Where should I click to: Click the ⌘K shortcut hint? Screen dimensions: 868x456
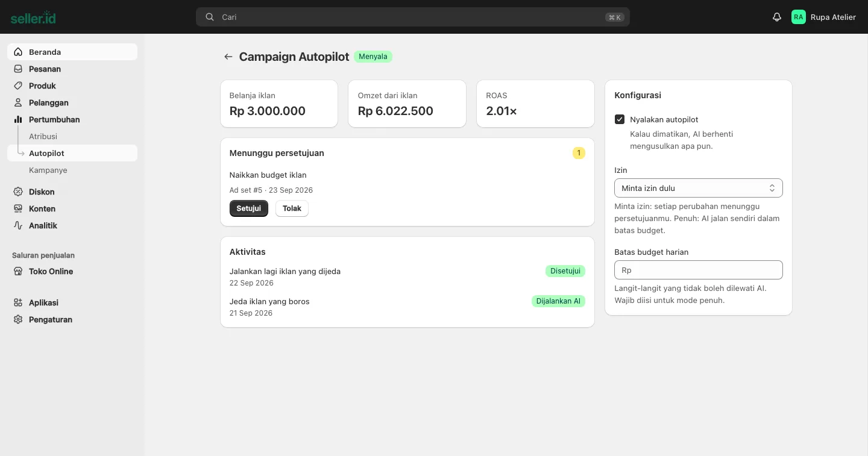tap(615, 17)
